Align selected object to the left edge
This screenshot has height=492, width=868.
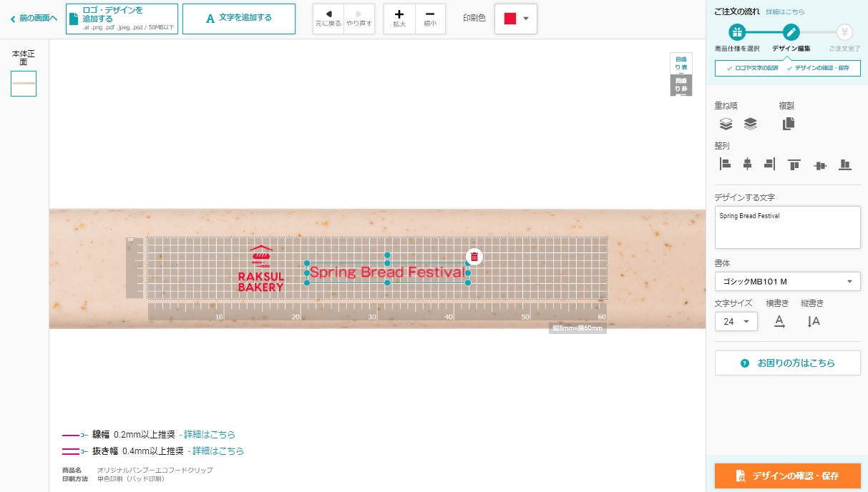click(725, 164)
